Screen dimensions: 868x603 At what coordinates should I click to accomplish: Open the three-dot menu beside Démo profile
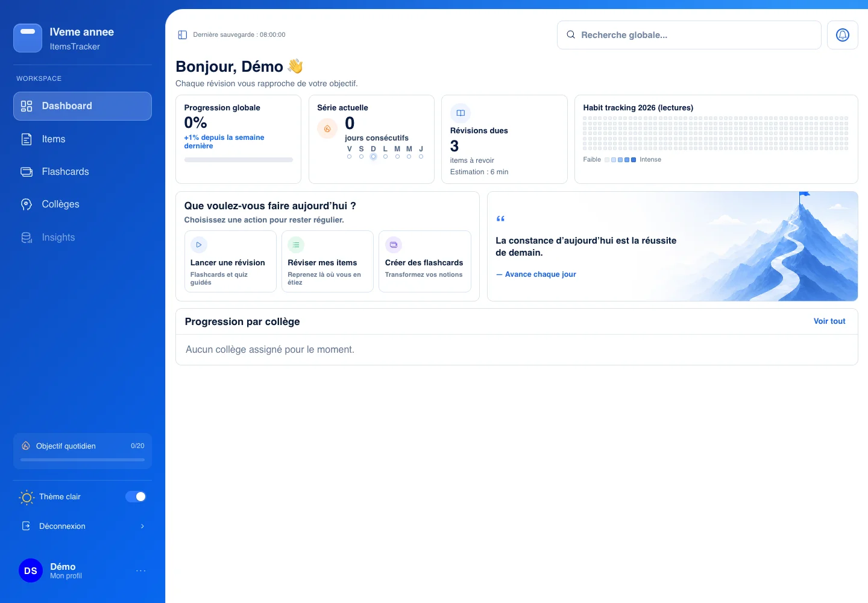141,570
